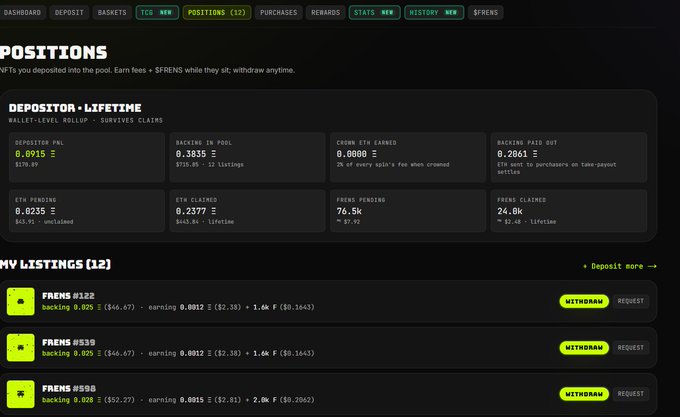Click the Depositor Lifetime heading
The width and height of the screenshot is (680, 417).
[75, 108]
